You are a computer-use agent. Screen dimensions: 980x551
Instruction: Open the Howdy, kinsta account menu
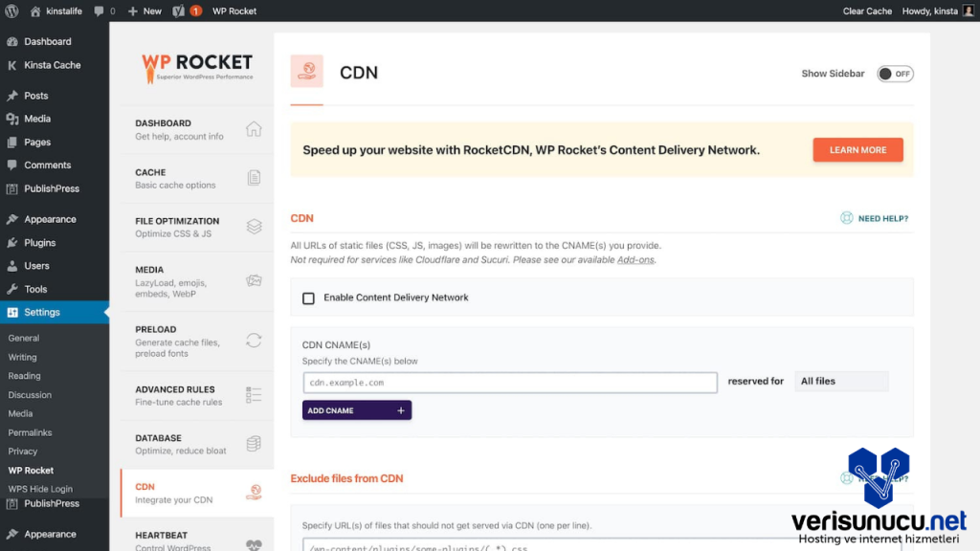coord(938,11)
